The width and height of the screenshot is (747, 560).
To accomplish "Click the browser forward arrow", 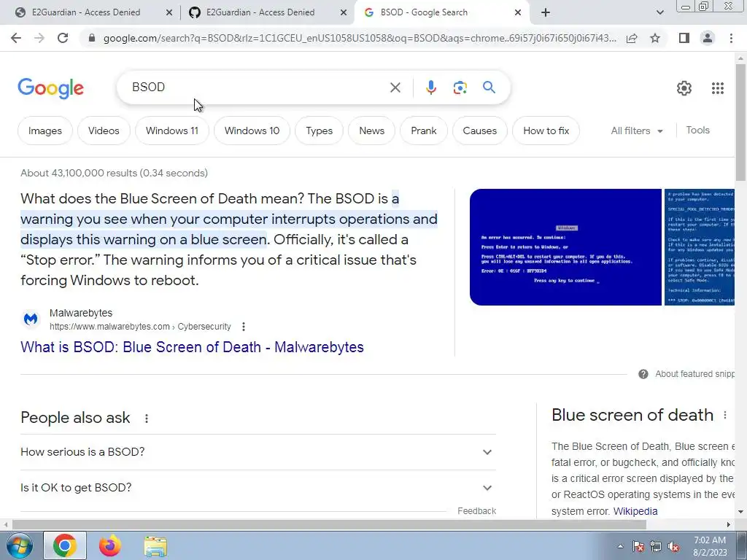I will [x=39, y=38].
